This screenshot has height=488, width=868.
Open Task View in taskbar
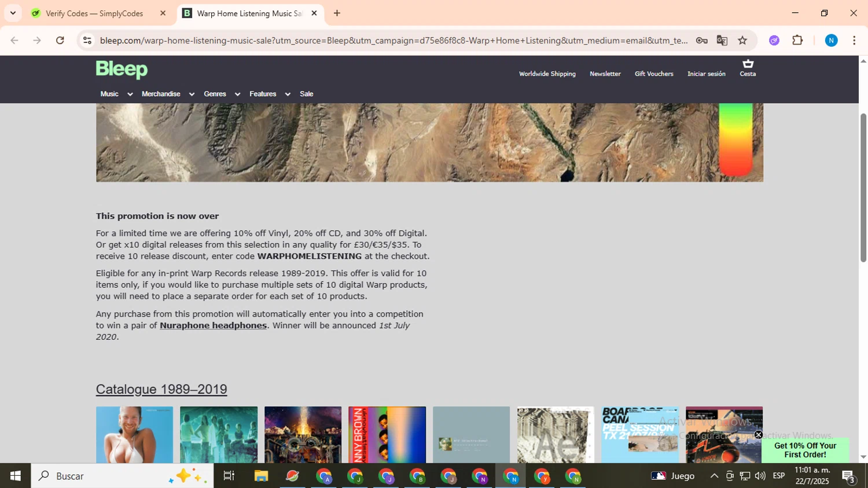229,476
